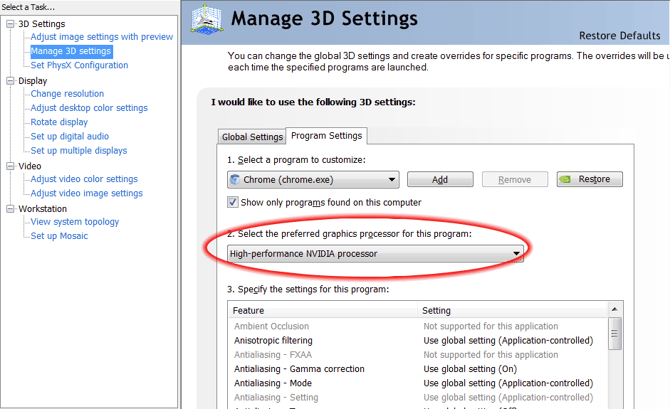Viewport: 670px width, 409px height.
Task: Click the Chrome icon in program dropdown
Action: 236,180
